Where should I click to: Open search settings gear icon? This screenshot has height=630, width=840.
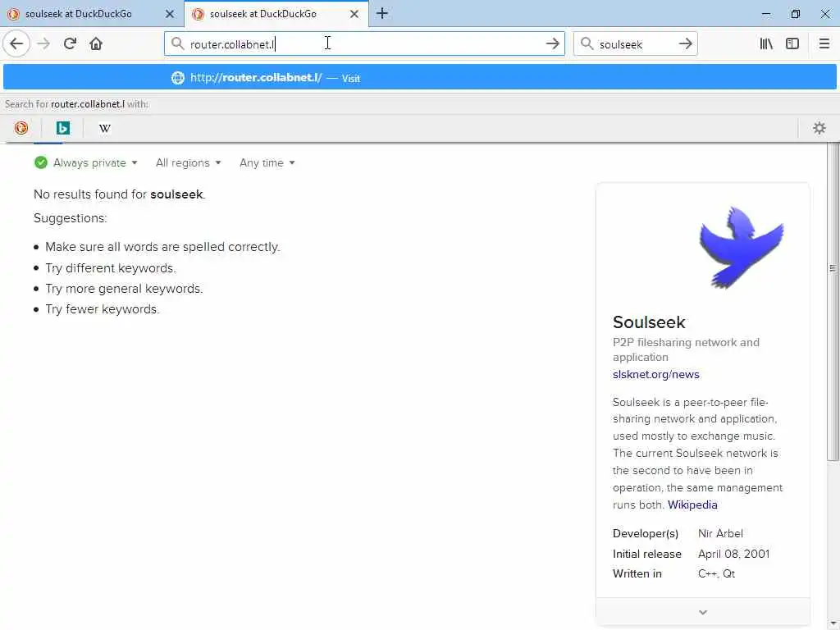coord(819,128)
